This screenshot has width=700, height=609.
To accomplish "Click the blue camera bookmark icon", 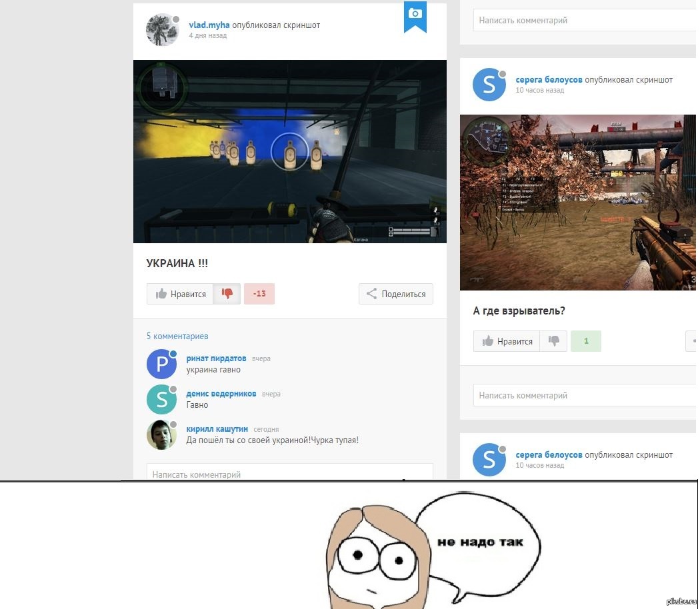I will (415, 15).
